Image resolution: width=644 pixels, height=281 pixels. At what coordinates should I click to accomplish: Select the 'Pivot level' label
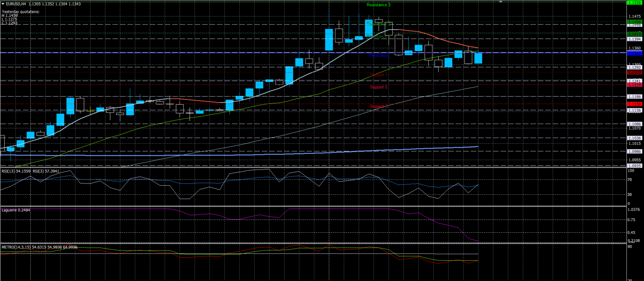pyautogui.click(x=379, y=56)
